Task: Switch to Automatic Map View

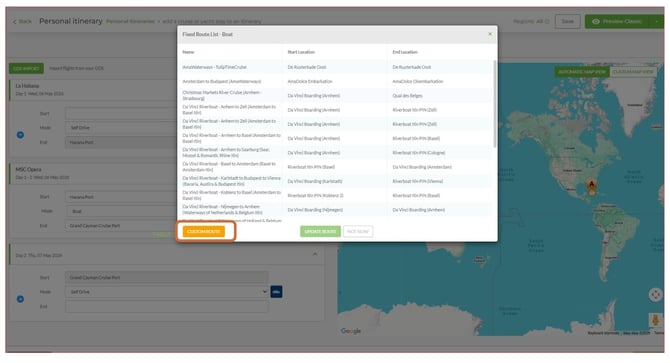Action: point(582,72)
